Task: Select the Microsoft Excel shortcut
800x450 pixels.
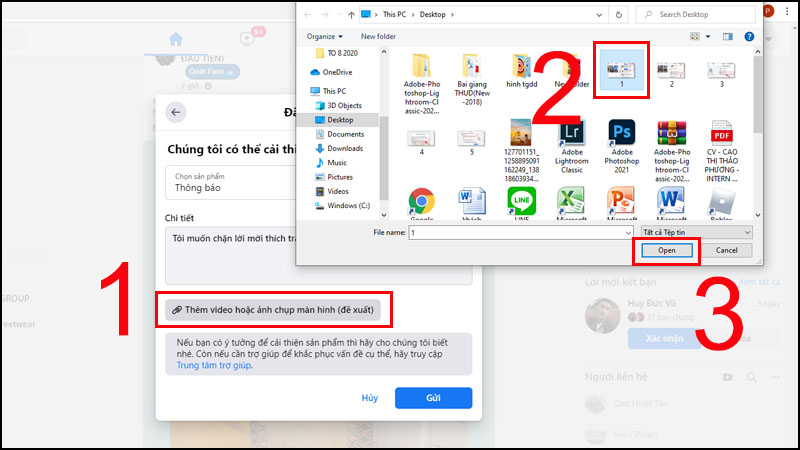Action: [571, 203]
